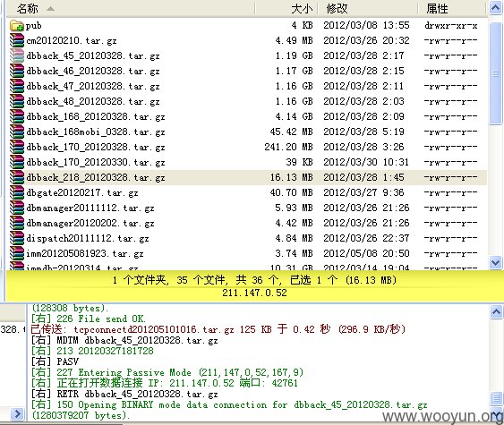Click the right arrow on the horizontal scrollbar
This screenshot has height=425, width=504.
[17, 413]
